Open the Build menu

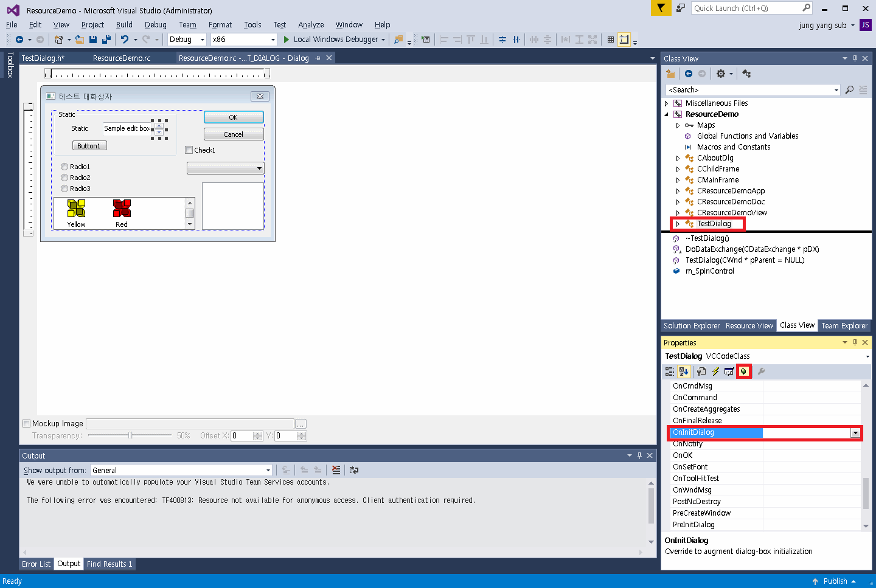click(x=124, y=25)
